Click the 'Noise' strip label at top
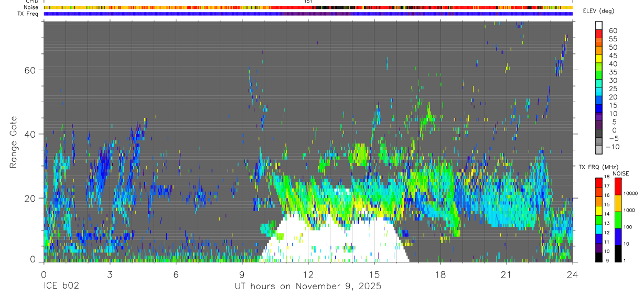Screen dimensions: 644x297 click(x=31, y=7)
